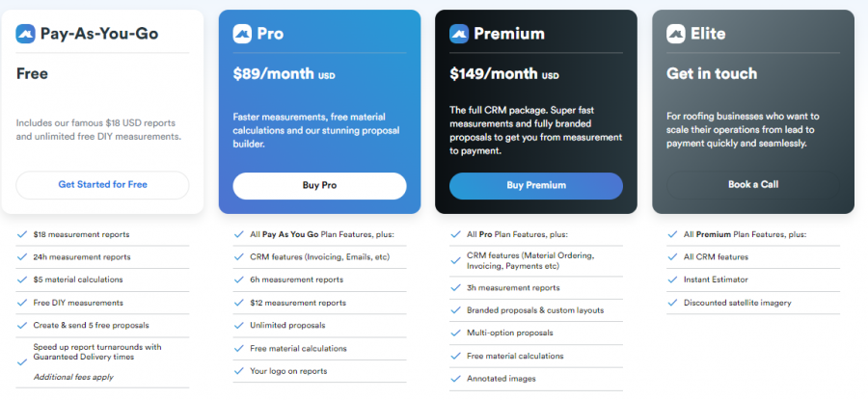Click checkmark beside Annotated images

[455, 379]
